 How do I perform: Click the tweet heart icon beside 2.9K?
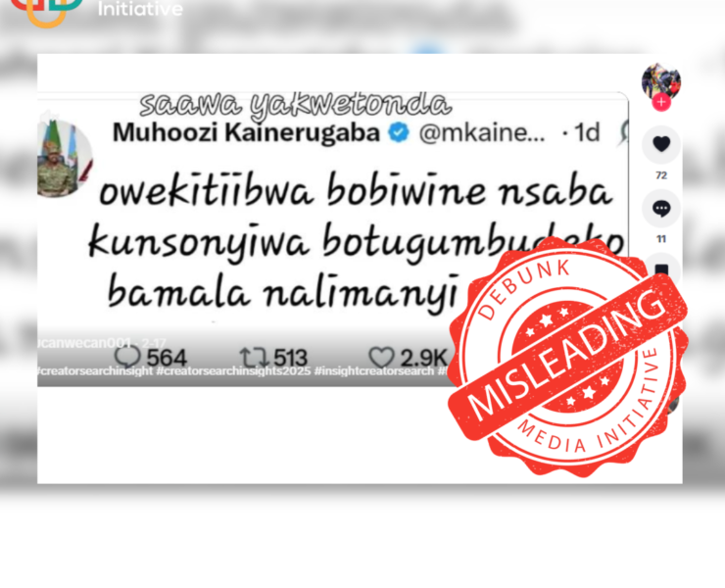[381, 358]
